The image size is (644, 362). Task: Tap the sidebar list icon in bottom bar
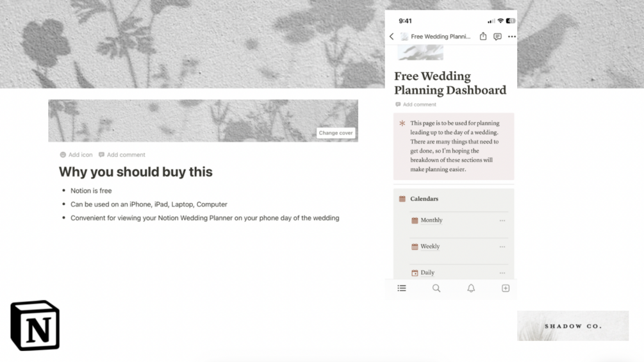pyautogui.click(x=402, y=288)
